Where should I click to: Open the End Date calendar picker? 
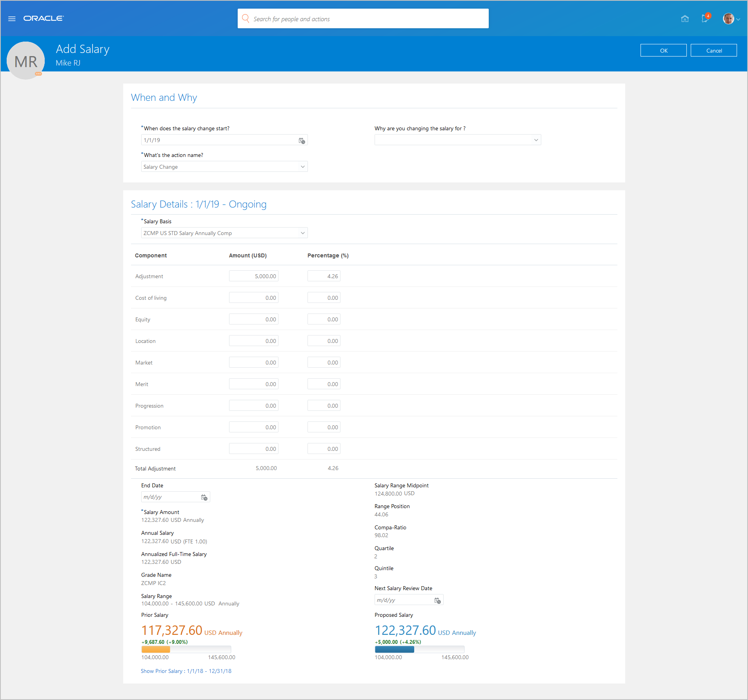tap(204, 497)
